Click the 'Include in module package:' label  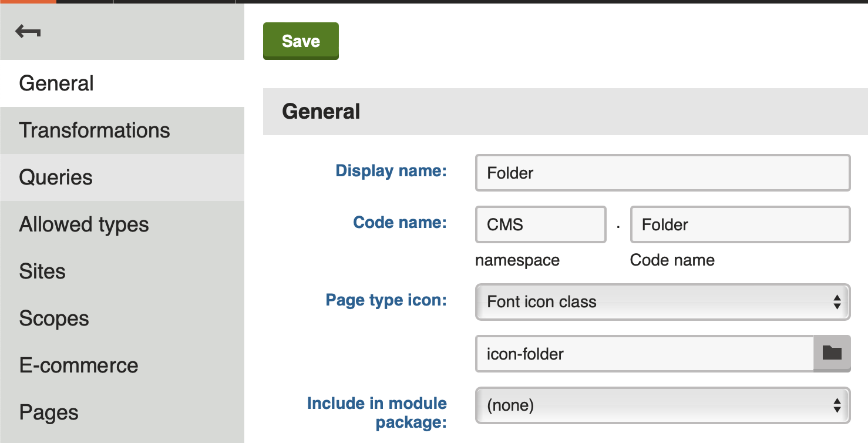point(377,412)
